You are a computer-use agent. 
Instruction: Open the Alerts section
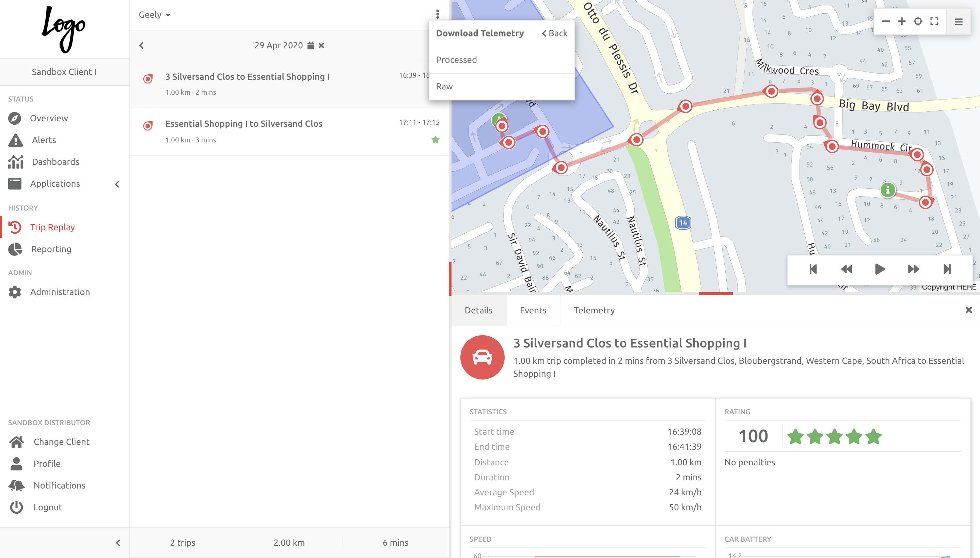pyautogui.click(x=43, y=140)
